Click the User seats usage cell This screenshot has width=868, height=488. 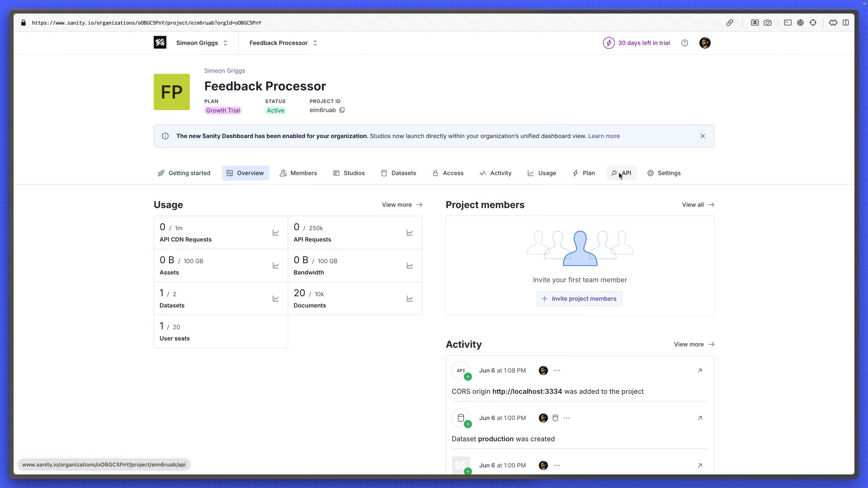[221, 332]
